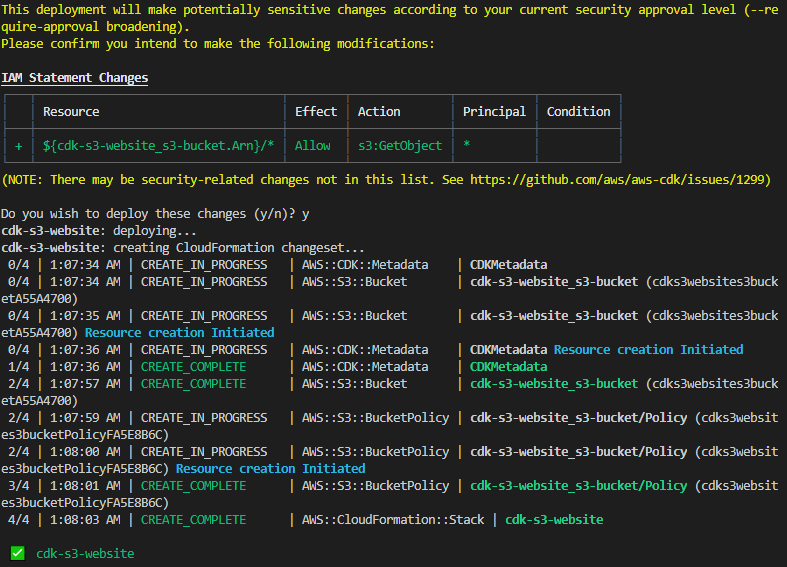Select the 'Principal' column header
Image resolution: width=787 pixels, height=567 pixels.
[494, 111]
